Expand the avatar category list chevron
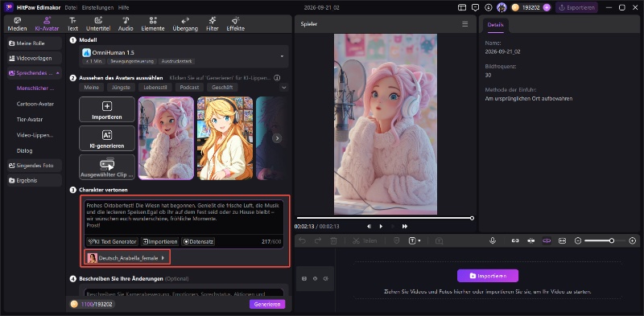Viewport: 644px width, 316px height. click(x=284, y=88)
